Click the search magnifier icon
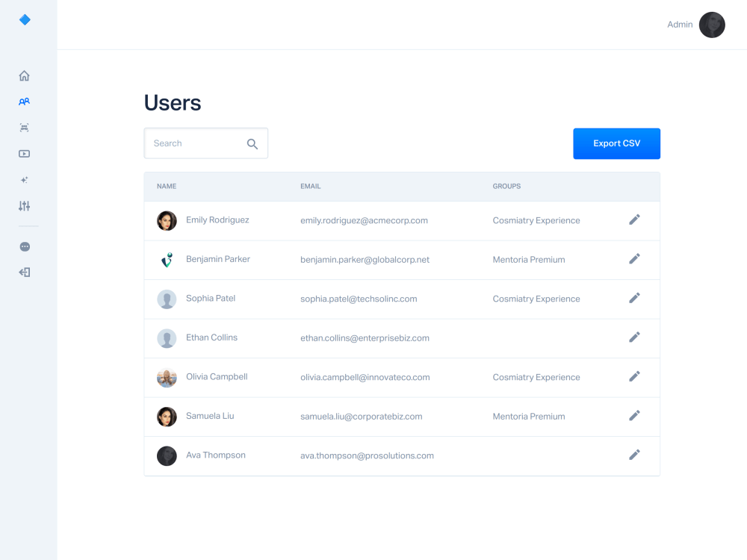 pos(252,144)
